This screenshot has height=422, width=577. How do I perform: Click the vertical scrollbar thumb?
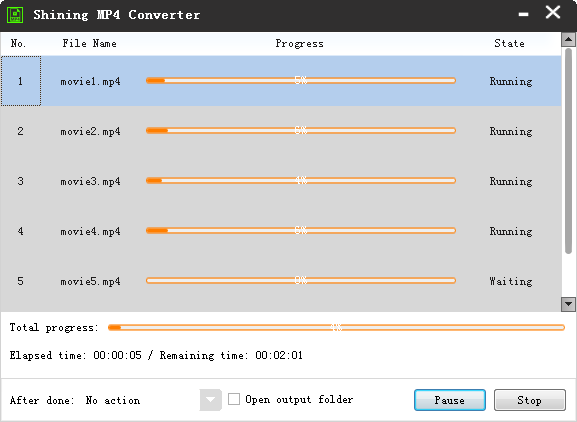coord(568,151)
